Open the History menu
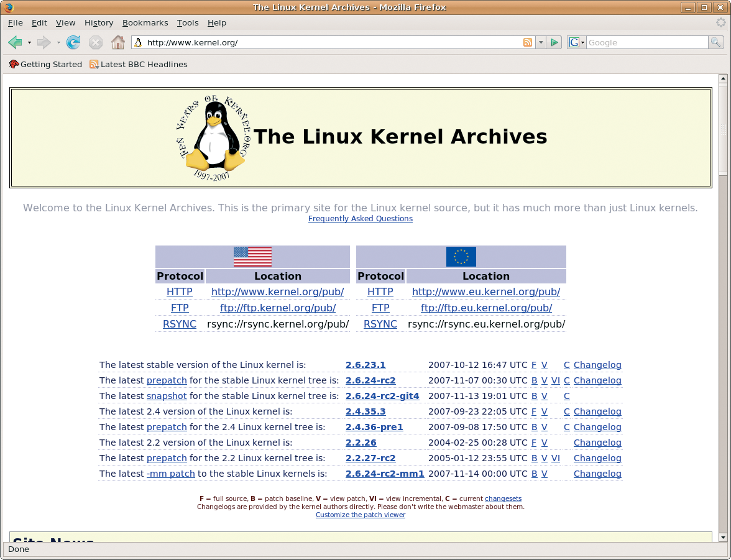The height and width of the screenshot is (560, 731). click(99, 22)
